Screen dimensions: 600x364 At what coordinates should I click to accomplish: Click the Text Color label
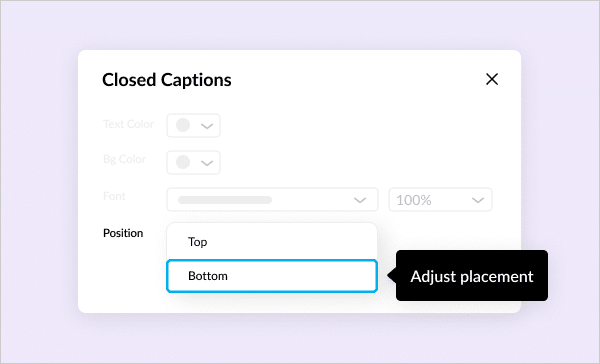coord(128,124)
